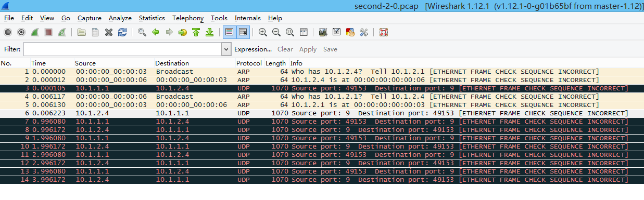Sort by the Length column header

276,63
